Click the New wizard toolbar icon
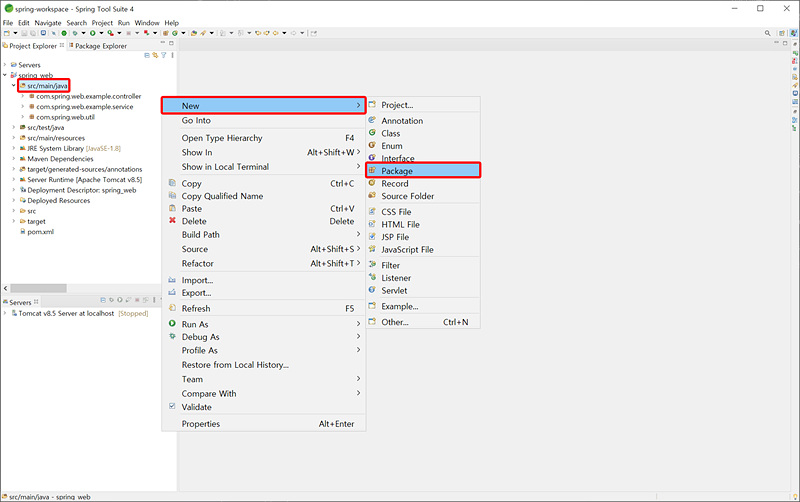Image resolution: width=800 pixels, height=502 pixels. point(7,33)
